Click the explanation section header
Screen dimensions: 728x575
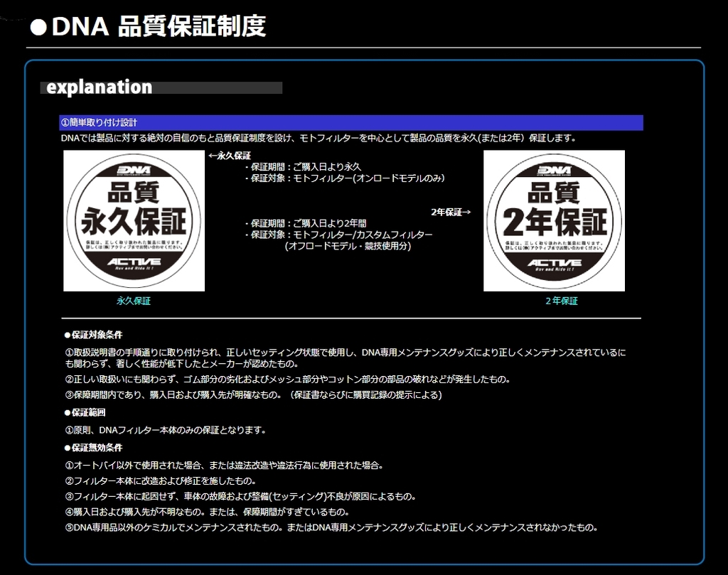[x=161, y=87]
